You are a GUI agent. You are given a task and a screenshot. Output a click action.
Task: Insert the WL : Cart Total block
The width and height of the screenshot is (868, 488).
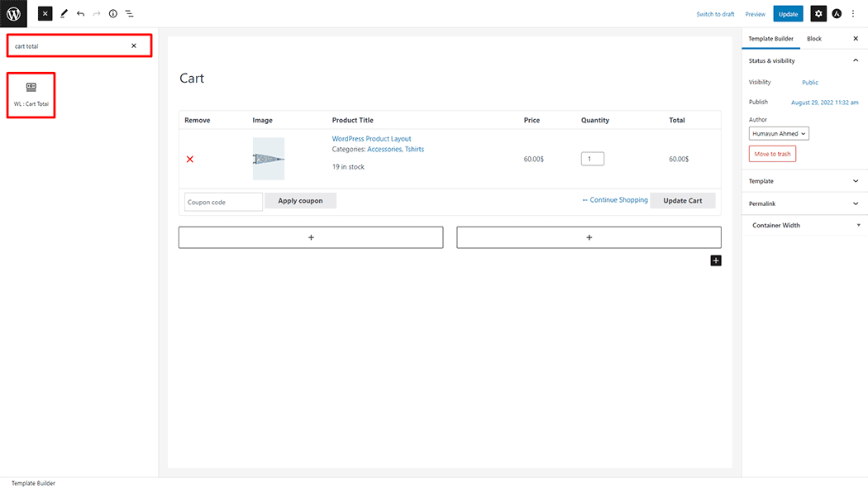(31, 94)
